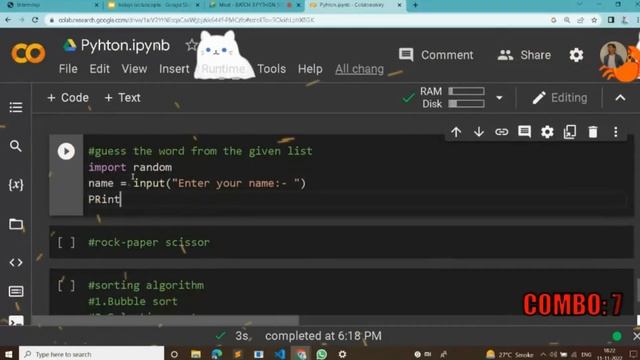Switch to the Google Slides browser tab
This screenshot has height=360, width=640.
click(154, 5)
